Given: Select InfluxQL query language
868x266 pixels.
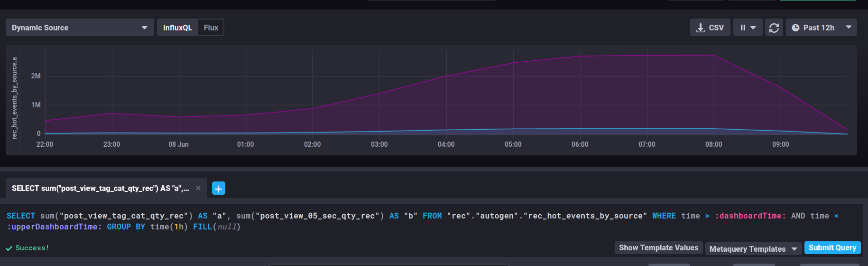Looking at the screenshot, I should coord(177,28).
